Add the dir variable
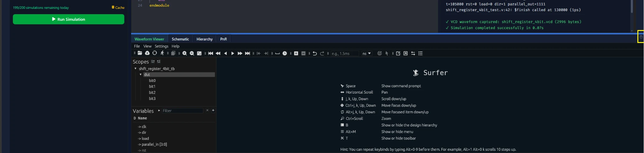Screen dimensions: 644x153 (142, 132)
